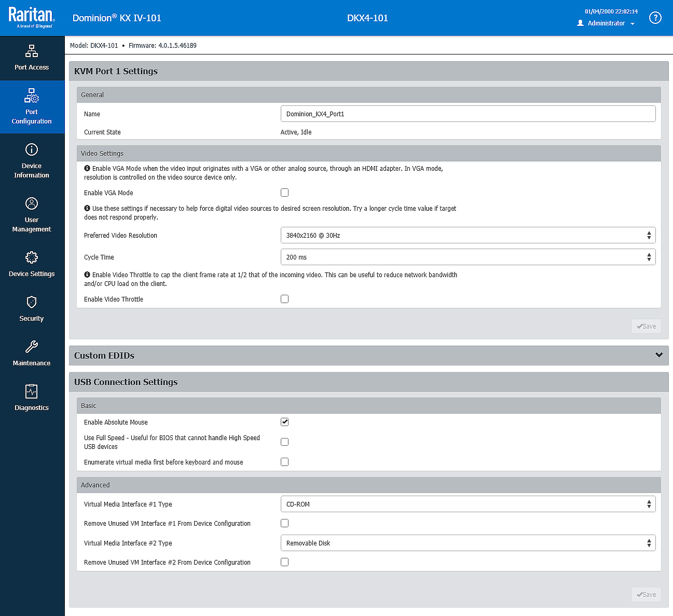Open the Cycle Time dropdown
The width and height of the screenshot is (673, 616).
pyautogui.click(x=468, y=257)
